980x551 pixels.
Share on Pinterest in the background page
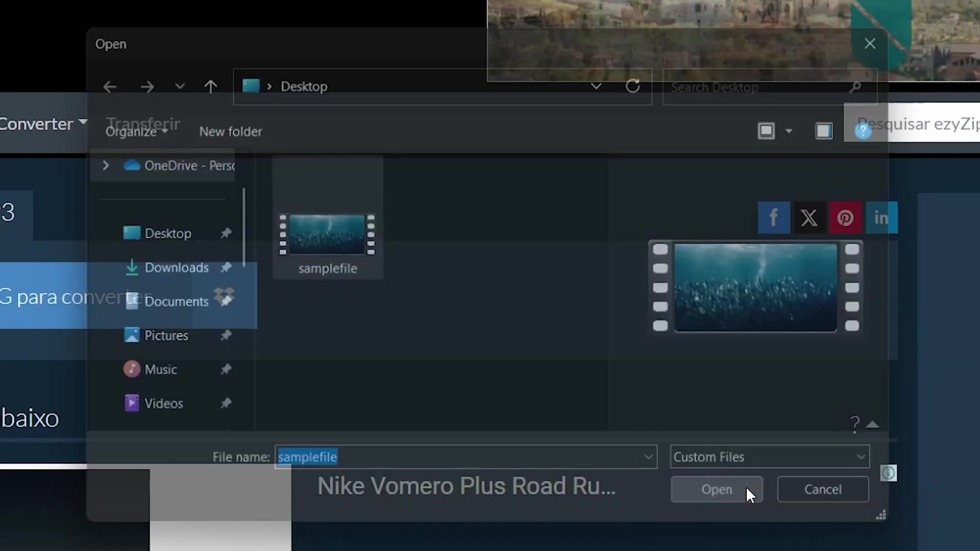click(845, 218)
